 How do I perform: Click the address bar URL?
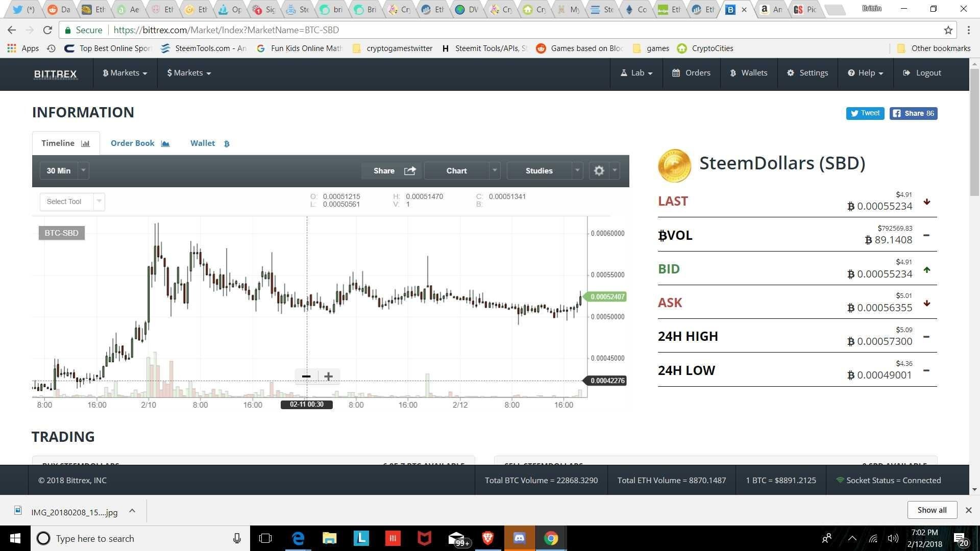226,30
